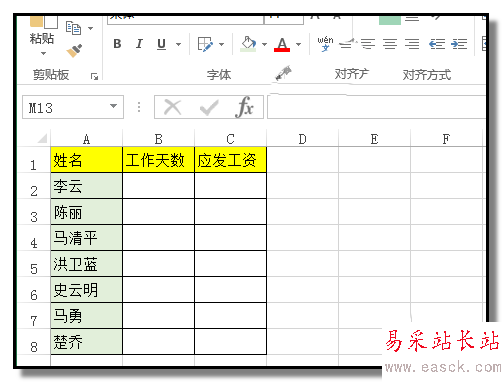Click the empty salary cell for 楚乔
502x382 pixels.
pyautogui.click(x=230, y=342)
